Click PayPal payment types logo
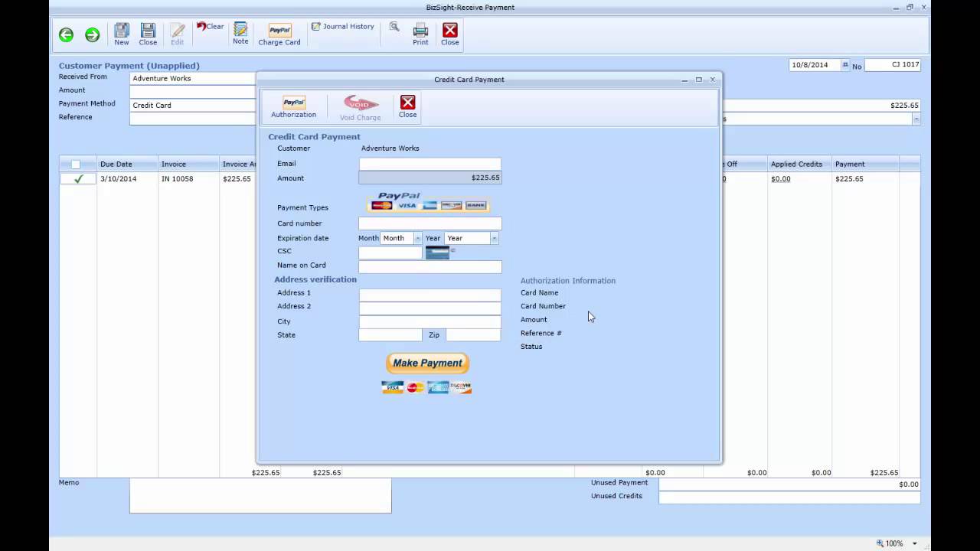This screenshot has width=980, height=551. [x=428, y=201]
